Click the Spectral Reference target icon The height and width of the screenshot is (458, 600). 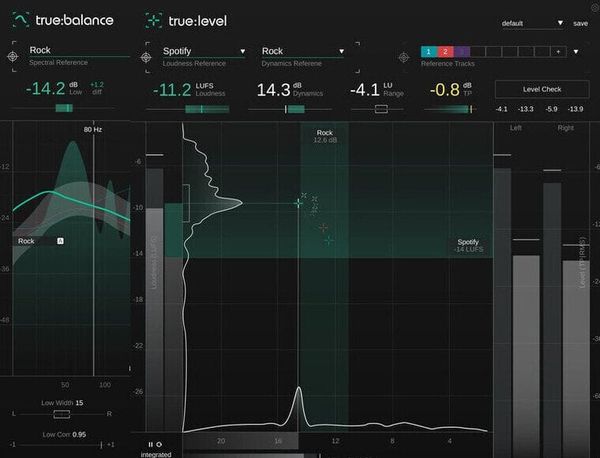13,57
